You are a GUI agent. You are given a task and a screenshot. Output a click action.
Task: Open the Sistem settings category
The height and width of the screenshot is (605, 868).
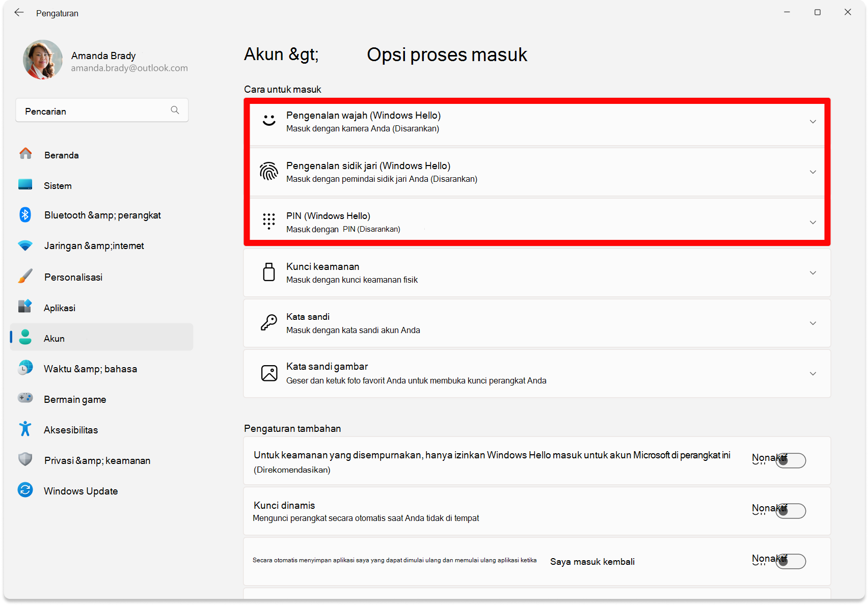[102, 185]
